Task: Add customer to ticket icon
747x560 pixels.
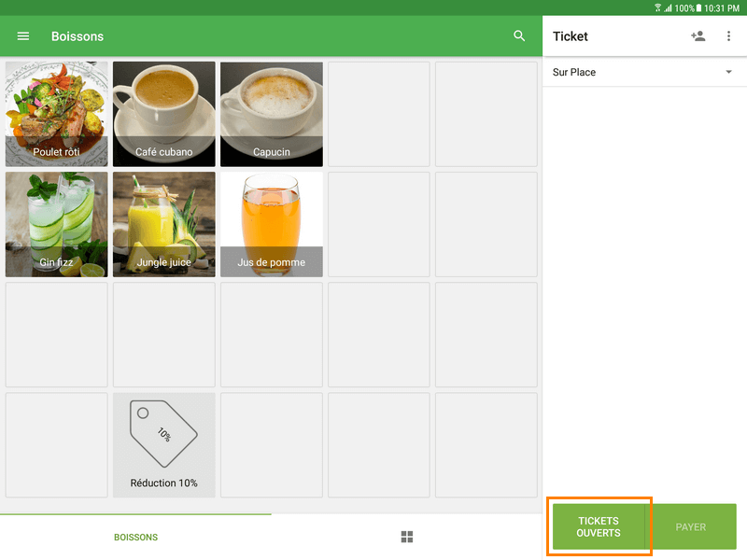Action: (698, 36)
